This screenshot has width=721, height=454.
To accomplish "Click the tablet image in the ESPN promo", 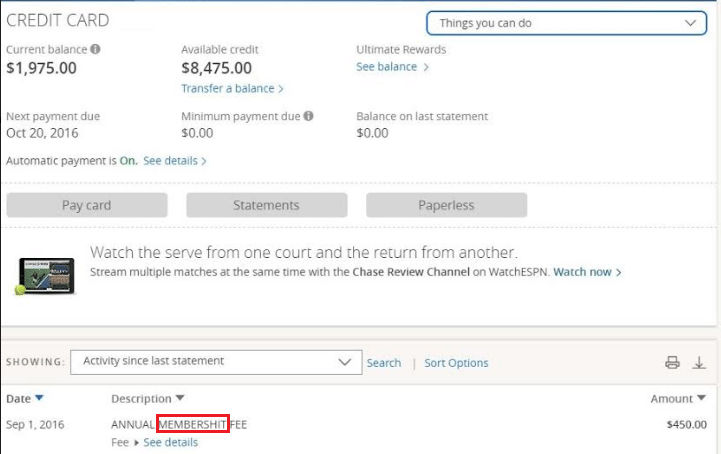I will [45, 276].
